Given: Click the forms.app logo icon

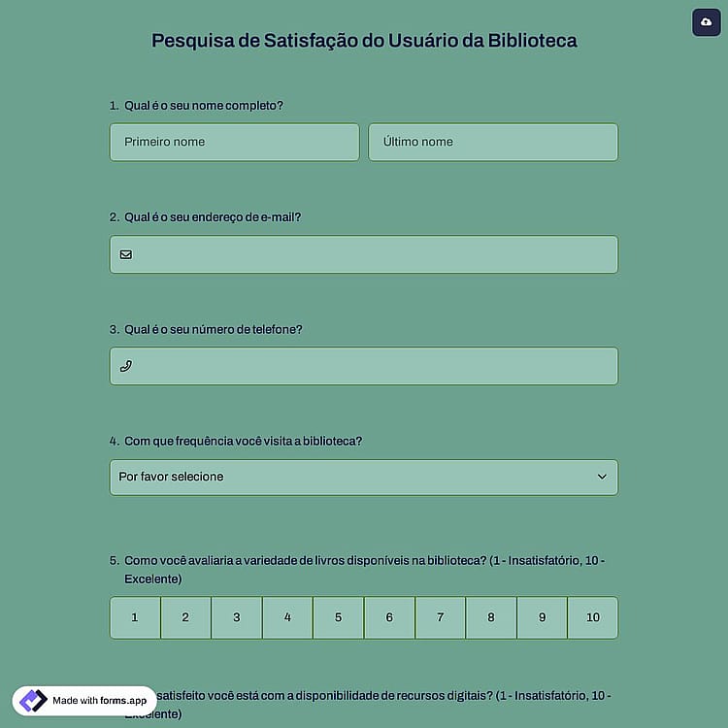Looking at the screenshot, I should (x=33, y=700).
